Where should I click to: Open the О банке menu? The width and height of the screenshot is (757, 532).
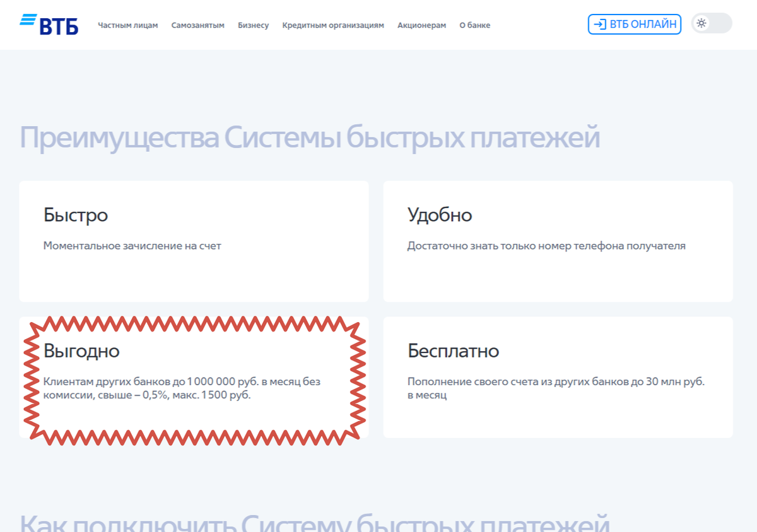(474, 25)
